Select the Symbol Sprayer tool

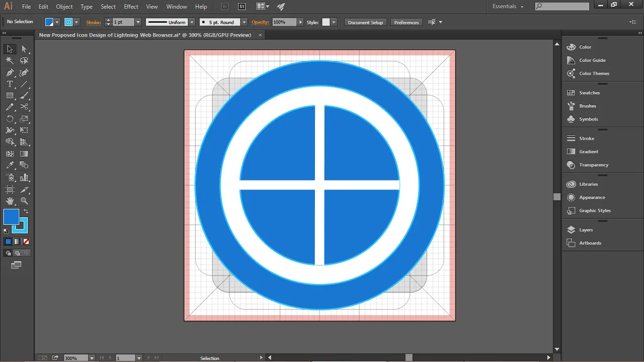10,177
